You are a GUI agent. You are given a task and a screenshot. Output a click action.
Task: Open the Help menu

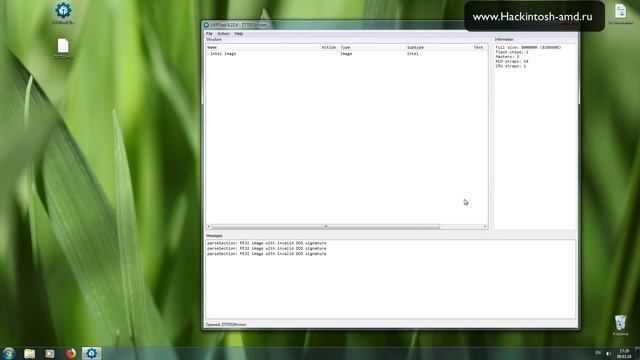pos(239,34)
